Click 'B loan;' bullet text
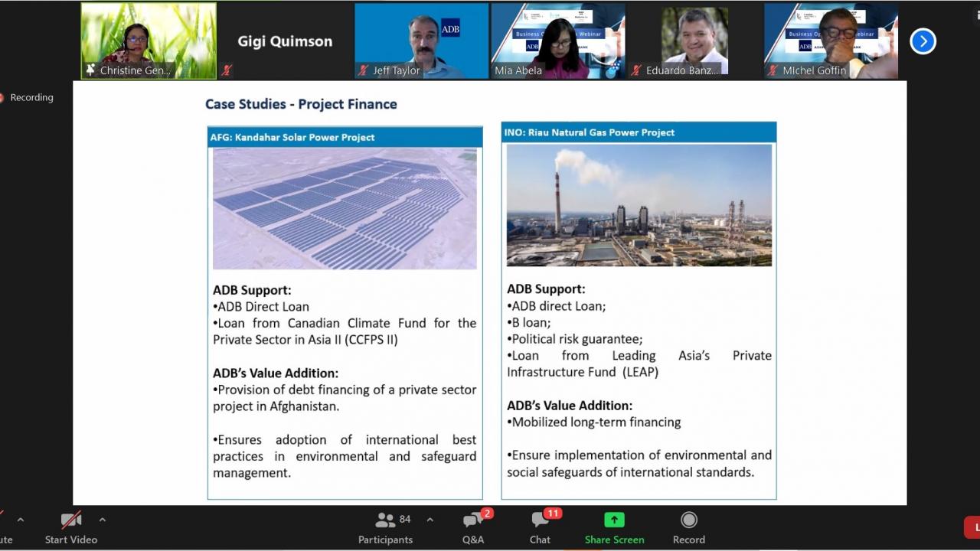980x551 pixels. tap(529, 322)
